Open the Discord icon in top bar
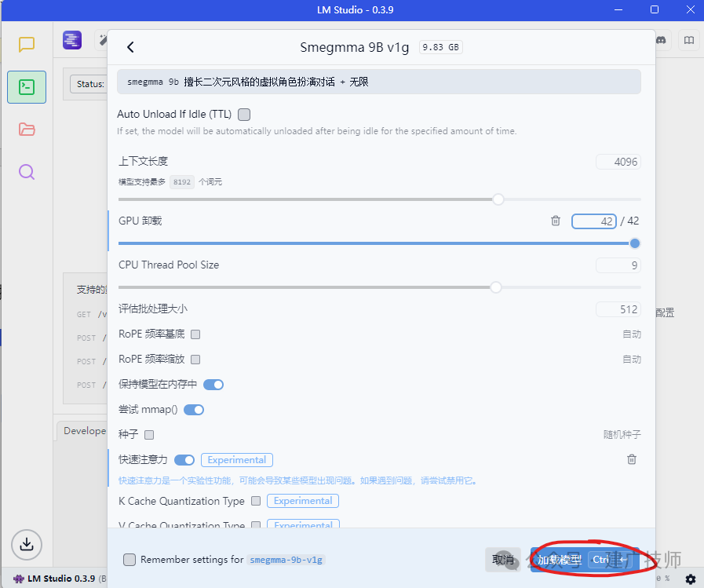Image resolution: width=704 pixels, height=588 pixels. pyautogui.click(x=661, y=40)
